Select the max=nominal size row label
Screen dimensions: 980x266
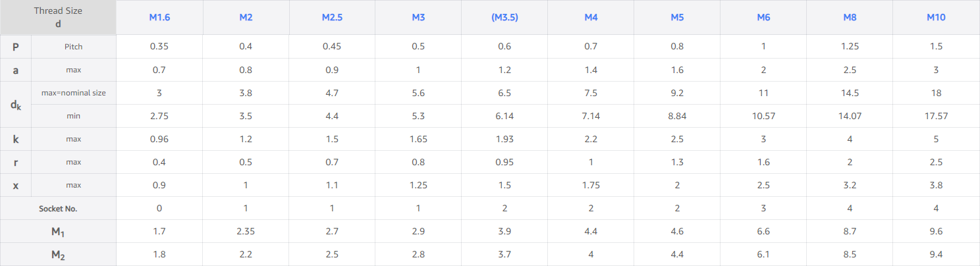tap(73, 93)
